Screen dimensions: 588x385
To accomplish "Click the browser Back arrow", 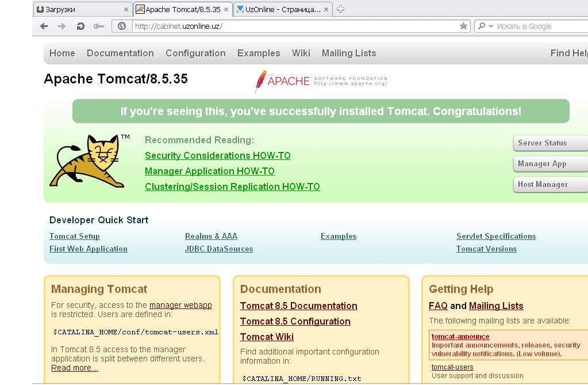I will pos(44,26).
